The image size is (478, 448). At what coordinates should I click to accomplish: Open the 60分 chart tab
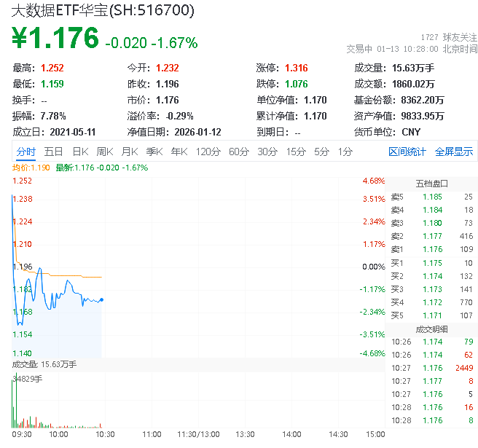point(239,152)
